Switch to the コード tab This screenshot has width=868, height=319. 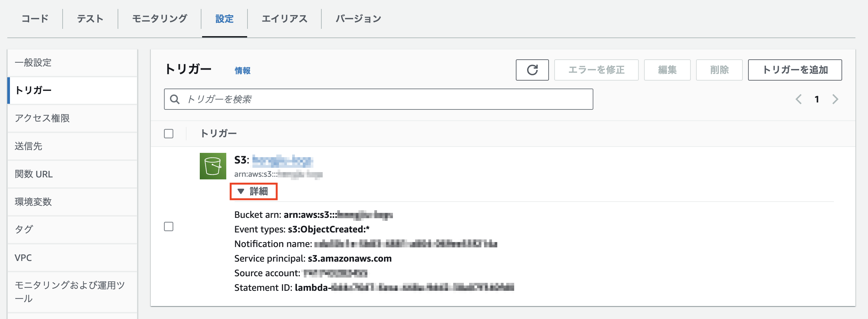35,19
